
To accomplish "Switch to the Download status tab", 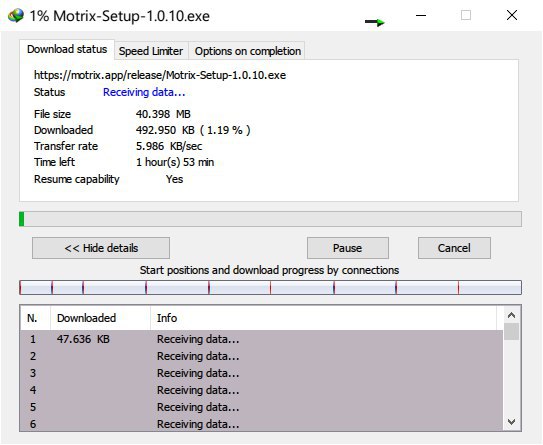I will tap(67, 49).
